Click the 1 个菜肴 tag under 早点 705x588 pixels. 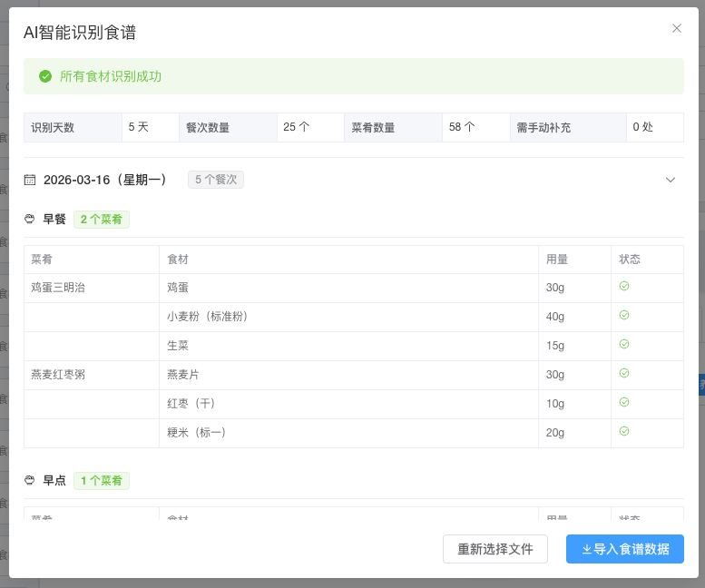click(102, 481)
